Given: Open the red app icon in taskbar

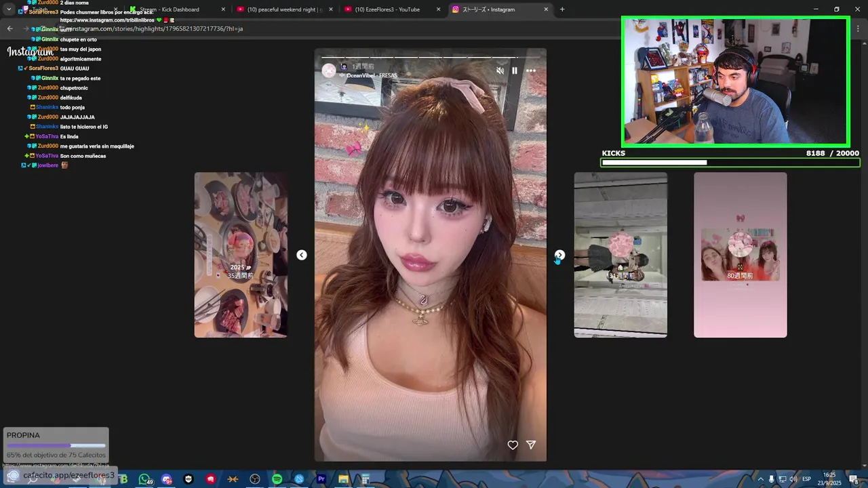Looking at the screenshot, I should click(211, 479).
